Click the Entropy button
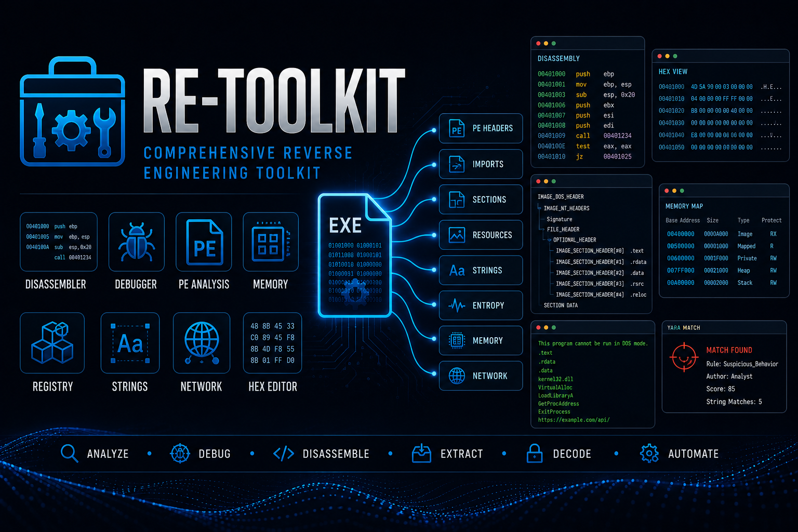The height and width of the screenshot is (532, 798). [481, 305]
